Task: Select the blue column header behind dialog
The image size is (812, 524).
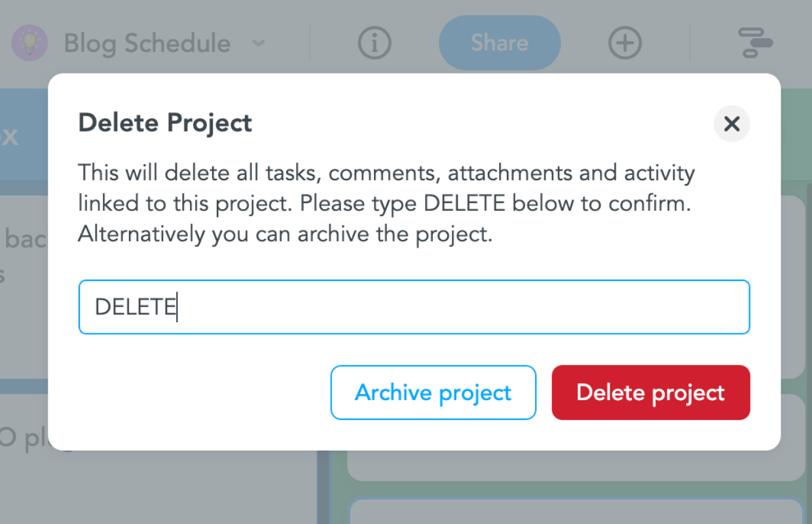Action: [x=24, y=136]
